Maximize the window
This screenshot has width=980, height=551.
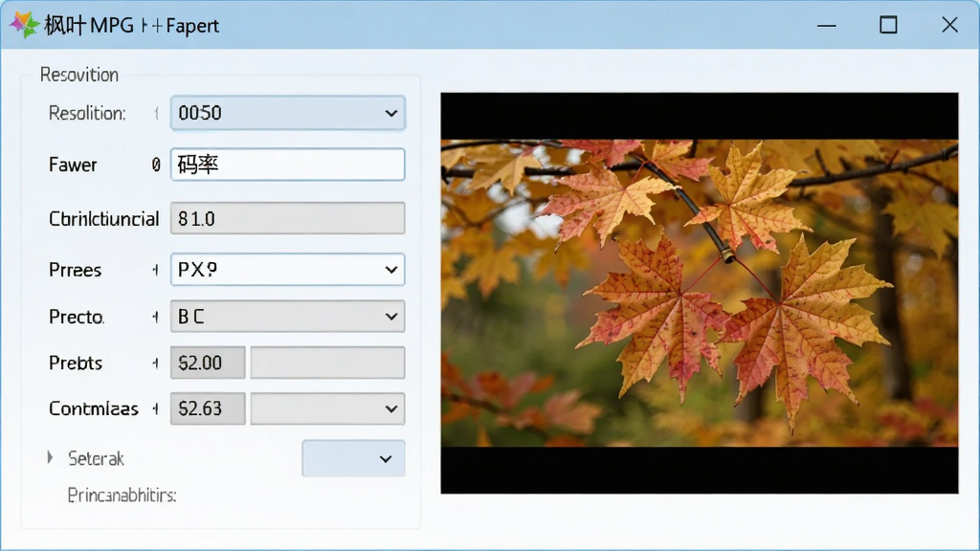pyautogui.click(x=888, y=25)
